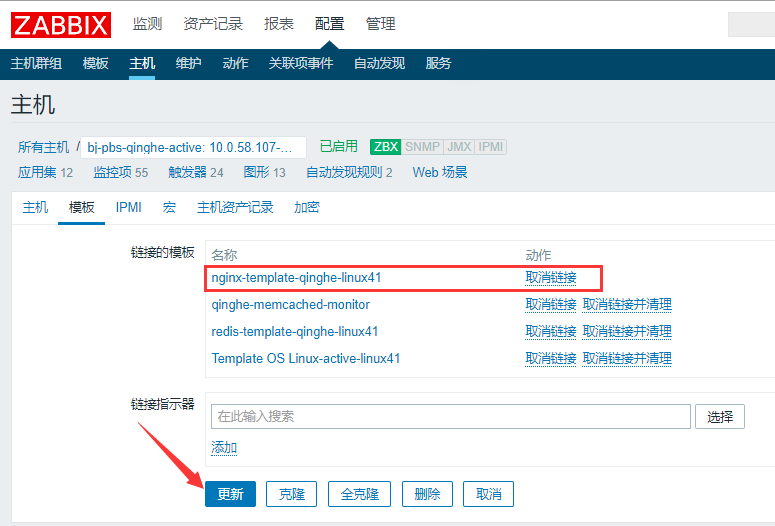Click the SNMP availability badge
The width and height of the screenshot is (775, 526).
pyautogui.click(x=422, y=147)
